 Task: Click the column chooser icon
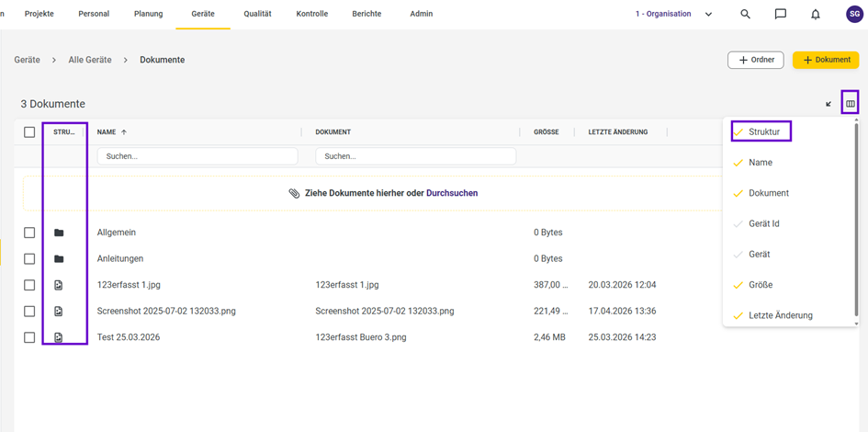pos(851,104)
